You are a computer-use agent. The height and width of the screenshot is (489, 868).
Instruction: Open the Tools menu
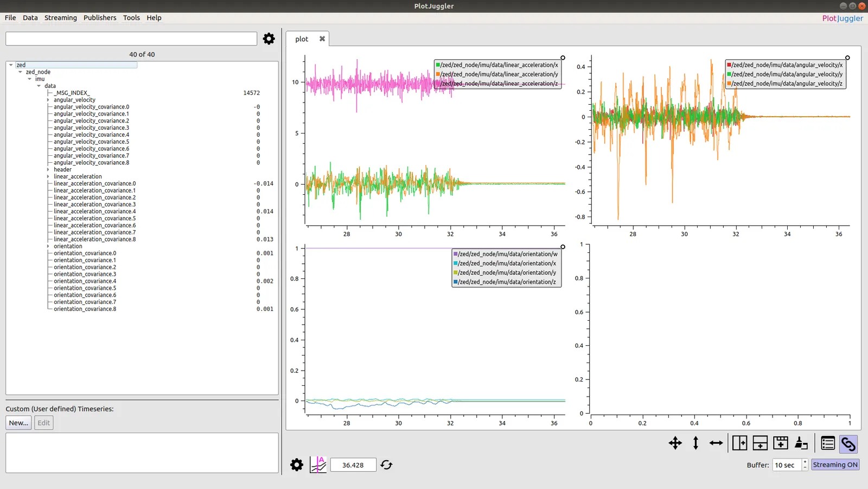[131, 17]
